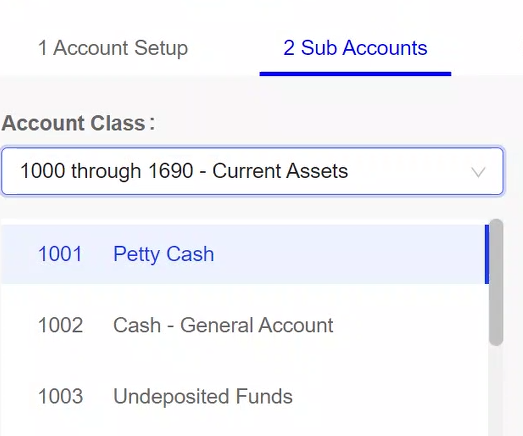Click blank area right of Undeposited Funds
The image size is (523, 436).
390,396
